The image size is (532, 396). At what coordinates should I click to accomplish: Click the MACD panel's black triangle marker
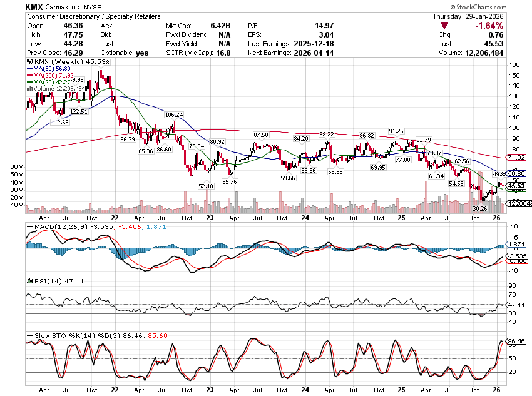coord(28,225)
